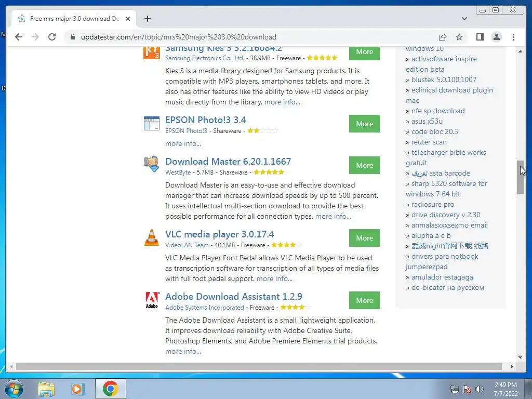Screen dimensions: 532x399
Task: Click the horizontal scrollbar right arrow
Action: coord(512,366)
